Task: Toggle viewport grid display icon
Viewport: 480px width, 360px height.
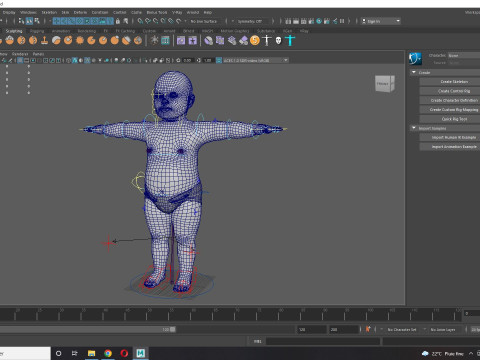Action: (x=20, y=60)
